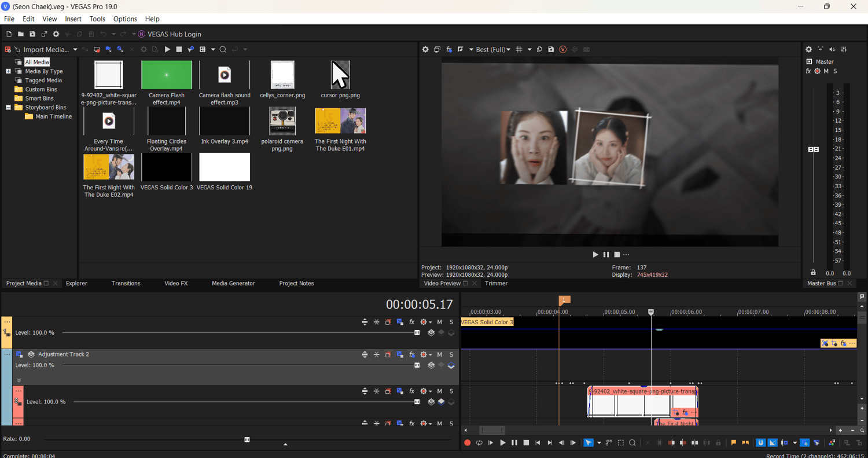868x458 pixels.
Task: Click Adjustment Track 2 level slider handle
Action: point(417,365)
